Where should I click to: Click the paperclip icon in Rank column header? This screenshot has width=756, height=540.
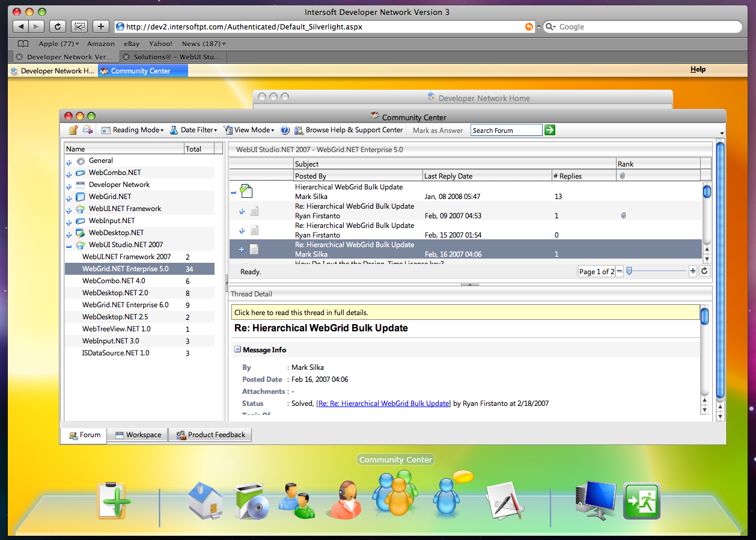[x=623, y=176]
